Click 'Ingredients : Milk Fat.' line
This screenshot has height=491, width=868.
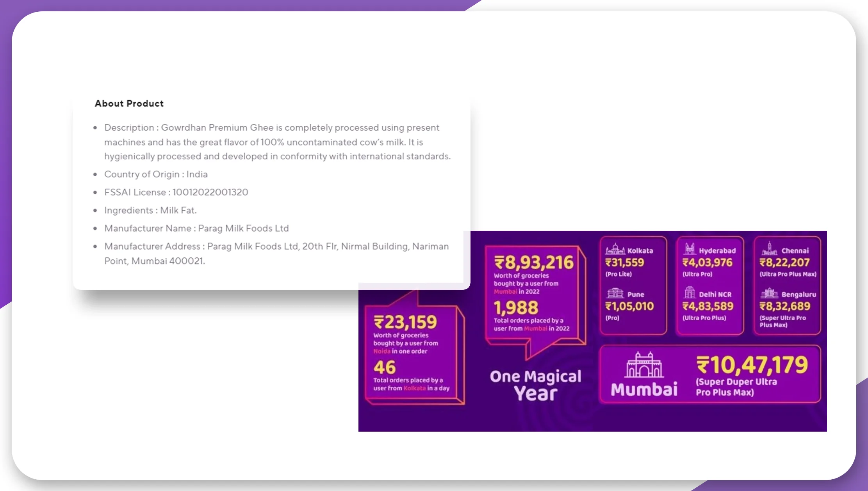coord(150,210)
